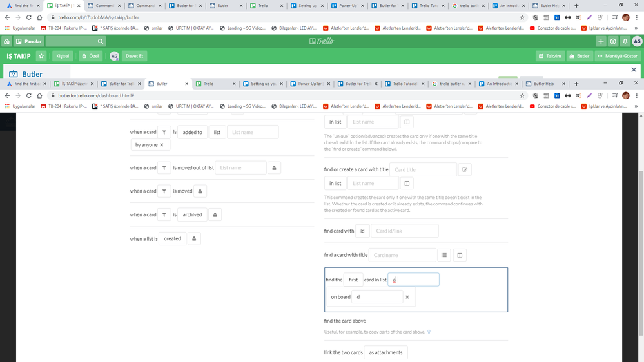Click the back arrow in the front browser window
The width and height of the screenshot is (644, 362).
pyautogui.click(x=7, y=95)
